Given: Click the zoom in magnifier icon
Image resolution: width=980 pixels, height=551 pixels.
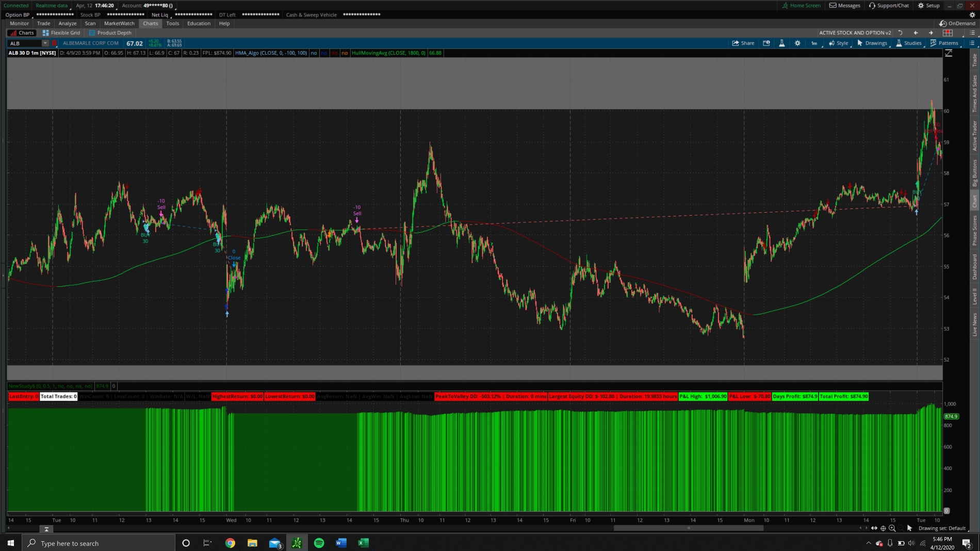Looking at the screenshot, I should [x=892, y=528].
